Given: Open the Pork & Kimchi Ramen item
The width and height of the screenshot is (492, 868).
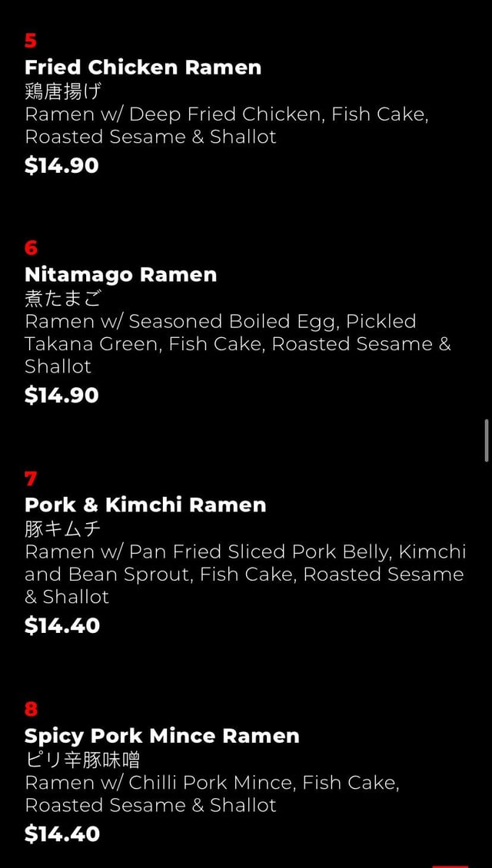Looking at the screenshot, I should tap(145, 505).
